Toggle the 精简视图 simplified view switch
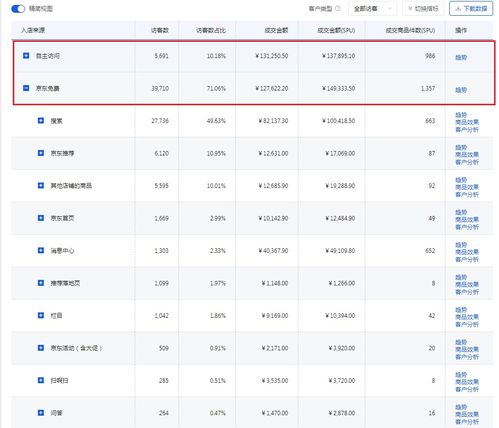499x428 pixels. (x=18, y=9)
